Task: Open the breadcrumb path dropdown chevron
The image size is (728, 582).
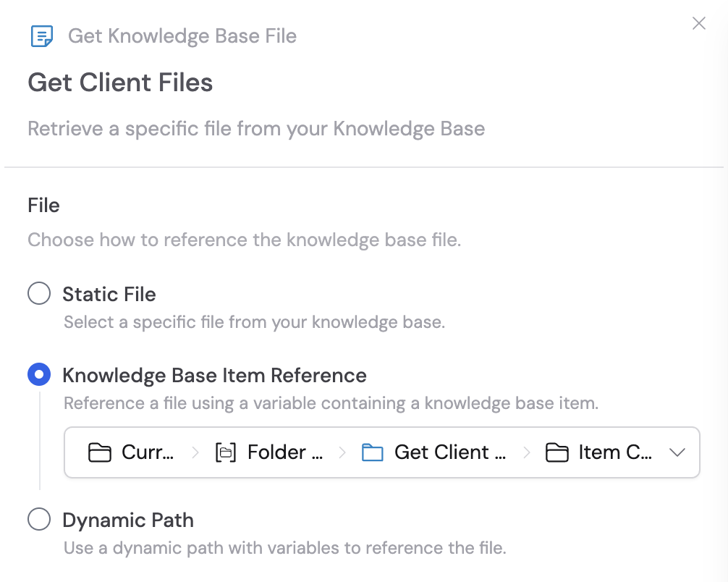Action: click(x=677, y=452)
